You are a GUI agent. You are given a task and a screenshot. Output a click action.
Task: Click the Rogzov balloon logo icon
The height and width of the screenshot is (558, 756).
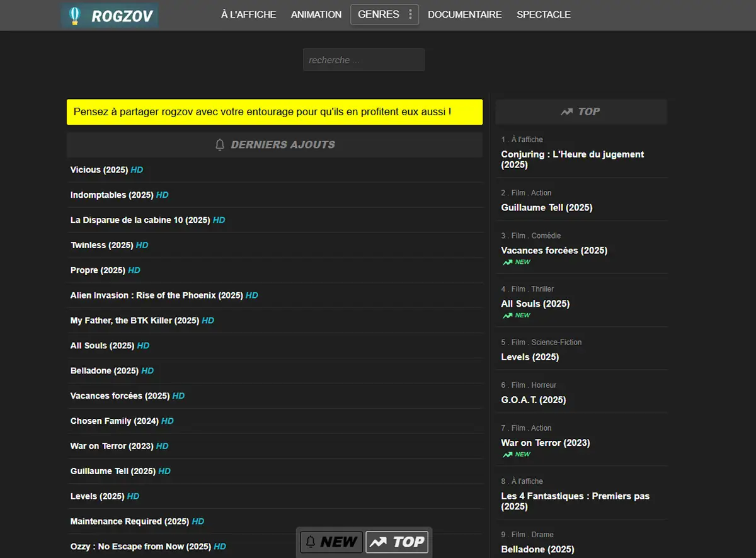(74, 16)
